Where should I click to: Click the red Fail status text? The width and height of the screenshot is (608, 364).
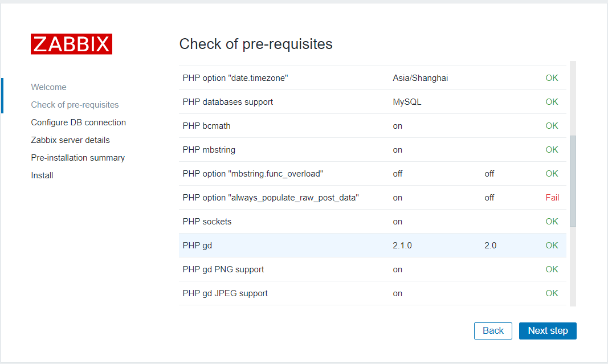point(552,198)
